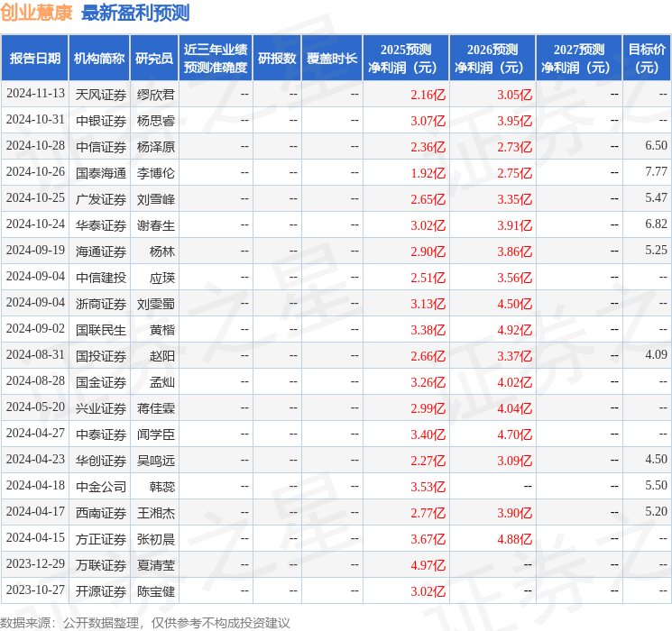Click researcher 杨思睿
This screenshot has width=672, height=631.
pyautogui.click(x=155, y=121)
